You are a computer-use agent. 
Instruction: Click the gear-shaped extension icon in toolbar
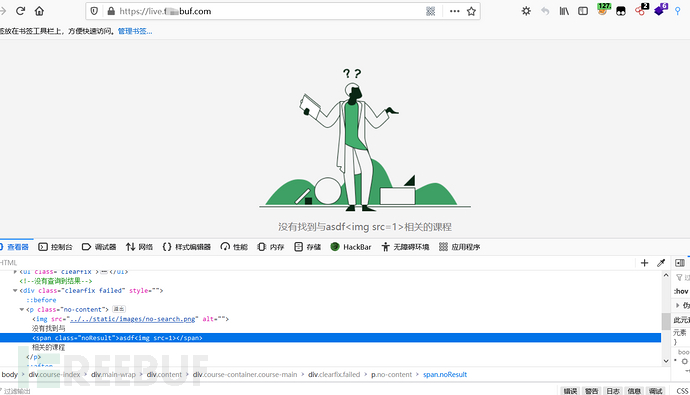click(x=526, y=11)
